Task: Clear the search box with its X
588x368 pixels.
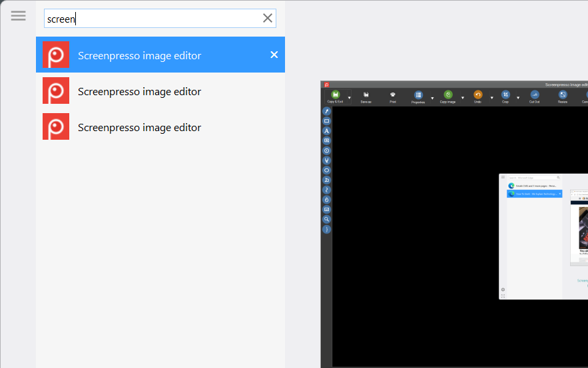Action: click(268, 18)
